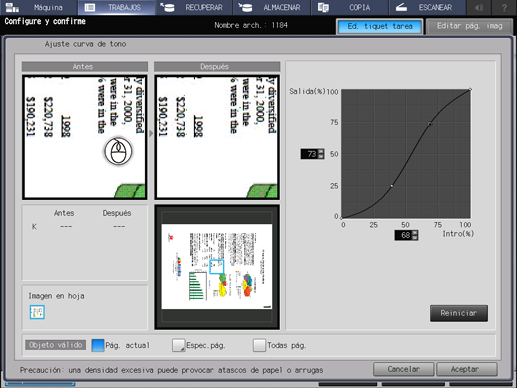Switch to the COPIA tab
Viewport: 517px width, 388px height.
(x=349, y=7)
